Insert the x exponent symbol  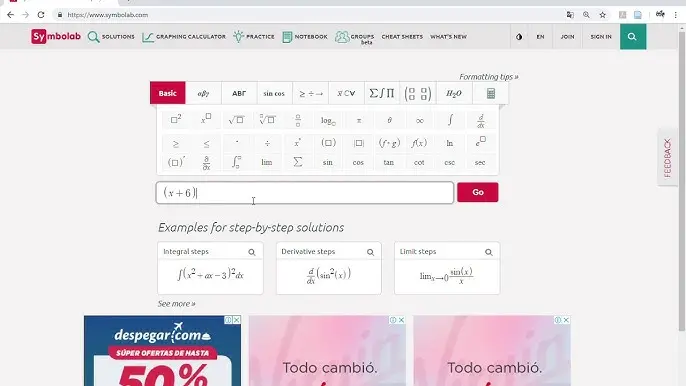coord(206,119)
